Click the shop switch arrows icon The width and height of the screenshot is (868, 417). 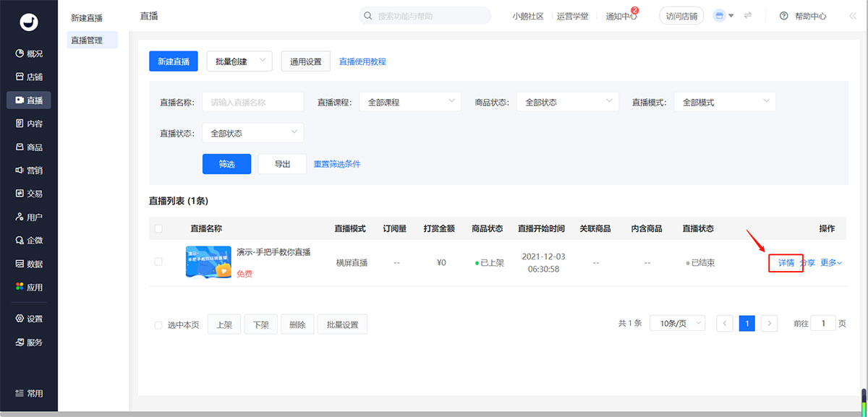tap(747, 16)
